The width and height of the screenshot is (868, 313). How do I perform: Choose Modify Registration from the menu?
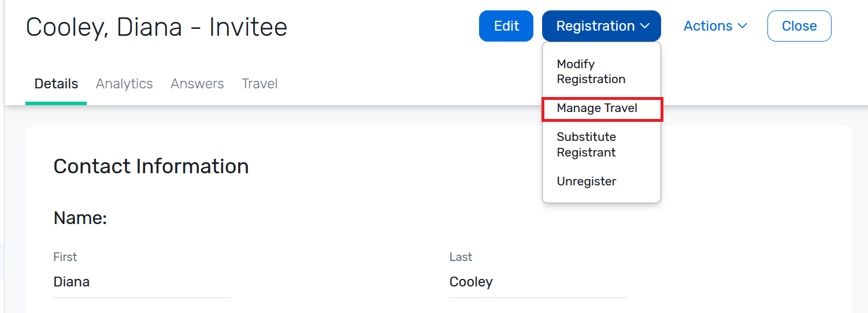[x=591, y=72]
